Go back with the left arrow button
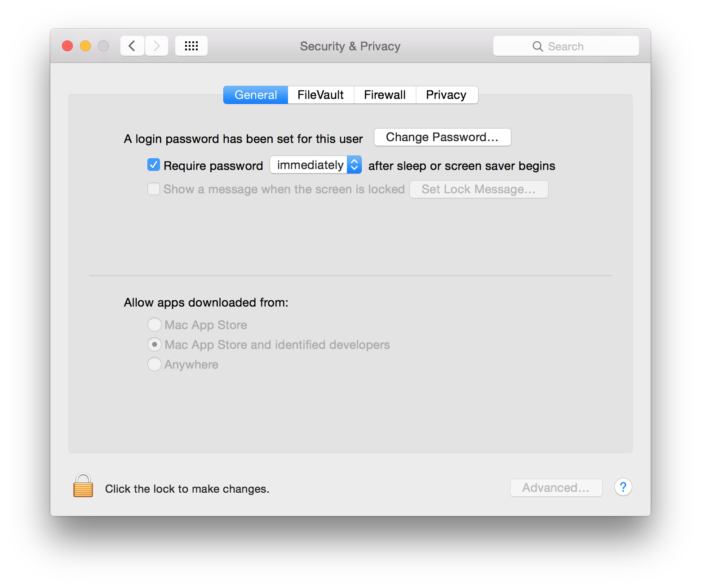This screenshot has width=701, height=588. [132, 46]
